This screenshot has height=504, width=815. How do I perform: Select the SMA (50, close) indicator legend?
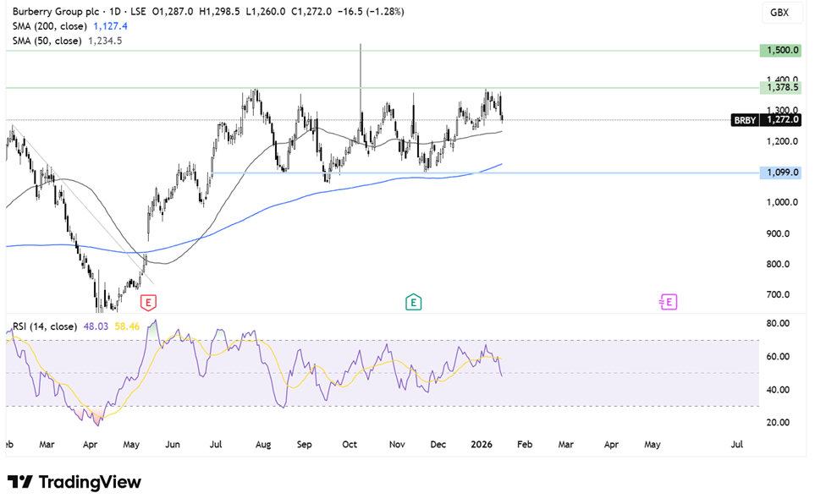47,41
